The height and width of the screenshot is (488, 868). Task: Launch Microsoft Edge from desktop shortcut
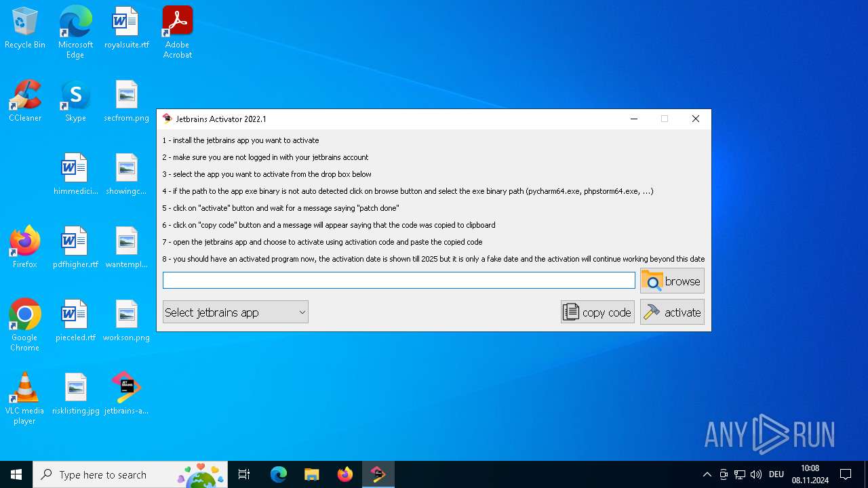coord(75,32)
